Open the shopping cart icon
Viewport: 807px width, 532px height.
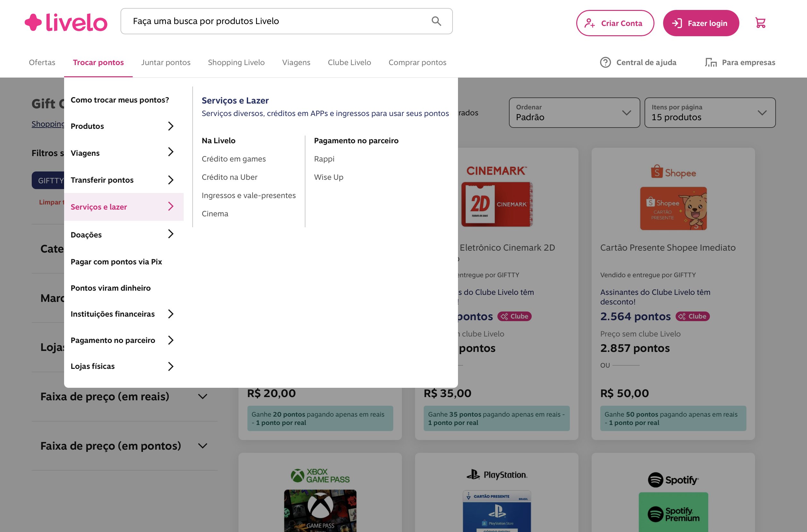tap(760, 23)
